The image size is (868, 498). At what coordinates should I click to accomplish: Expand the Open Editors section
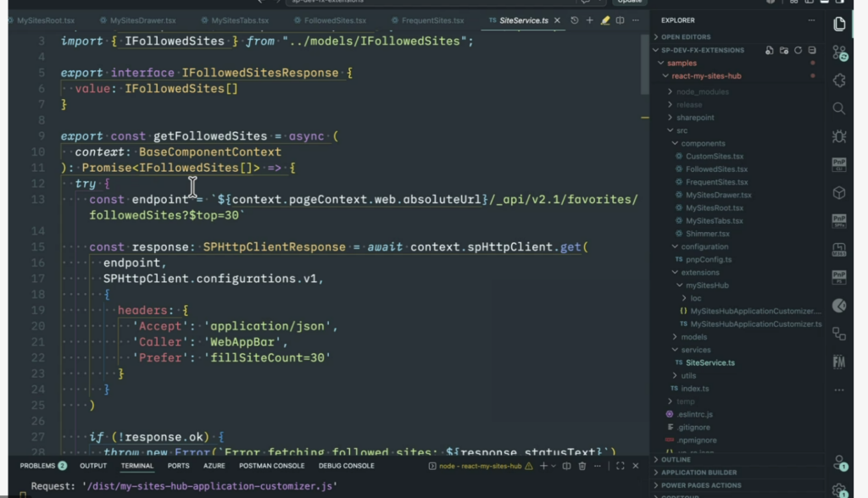pos(685,37)
